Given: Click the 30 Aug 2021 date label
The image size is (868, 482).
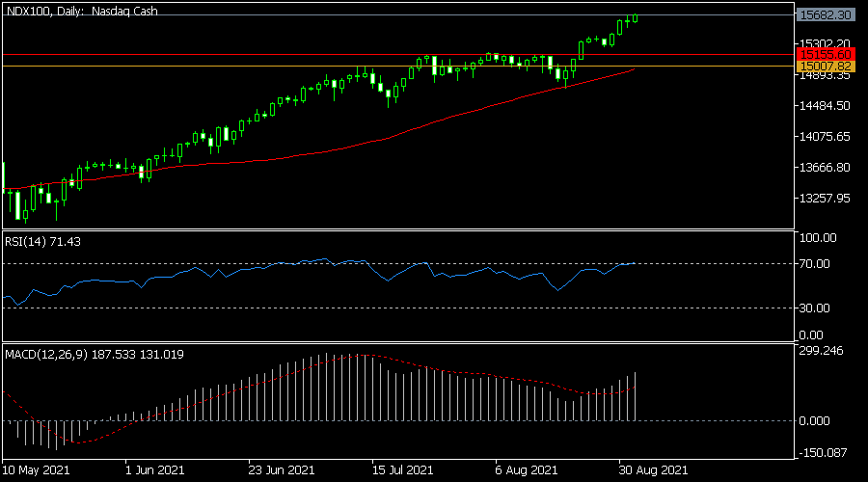Looking at the screenshot, I should tap(654, 470).
